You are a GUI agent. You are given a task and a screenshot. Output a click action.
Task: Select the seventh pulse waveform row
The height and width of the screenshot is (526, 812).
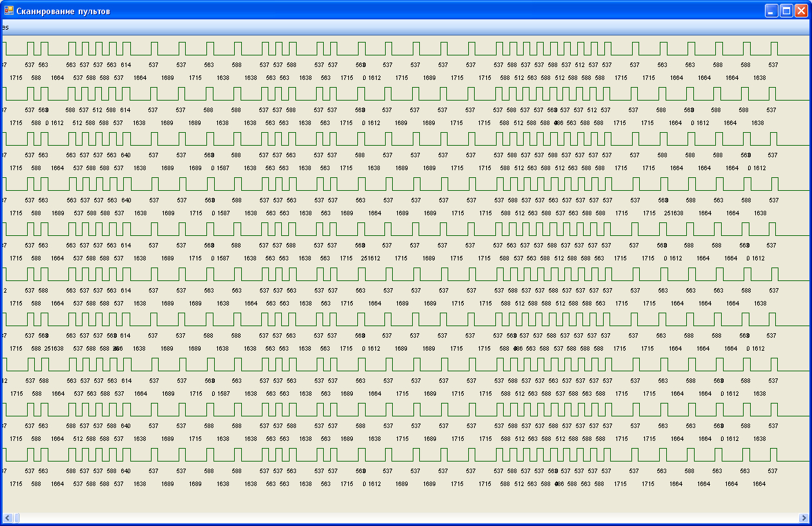(406, 319)
